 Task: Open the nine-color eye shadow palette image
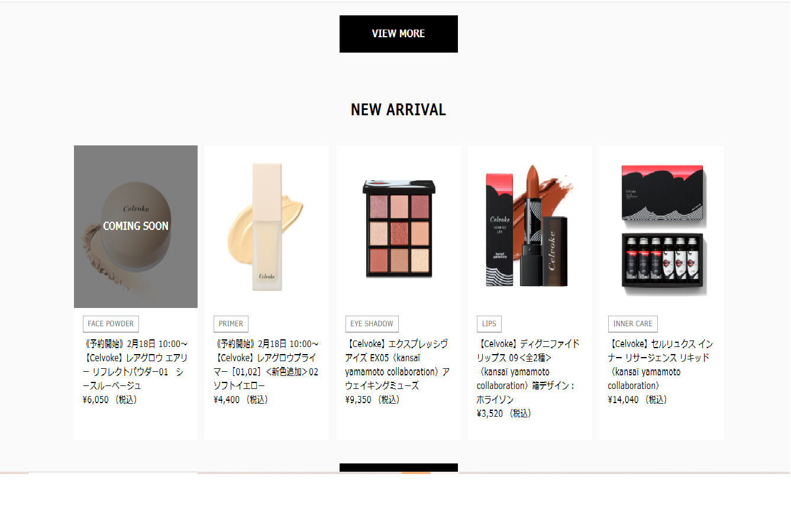click(399, 226)
